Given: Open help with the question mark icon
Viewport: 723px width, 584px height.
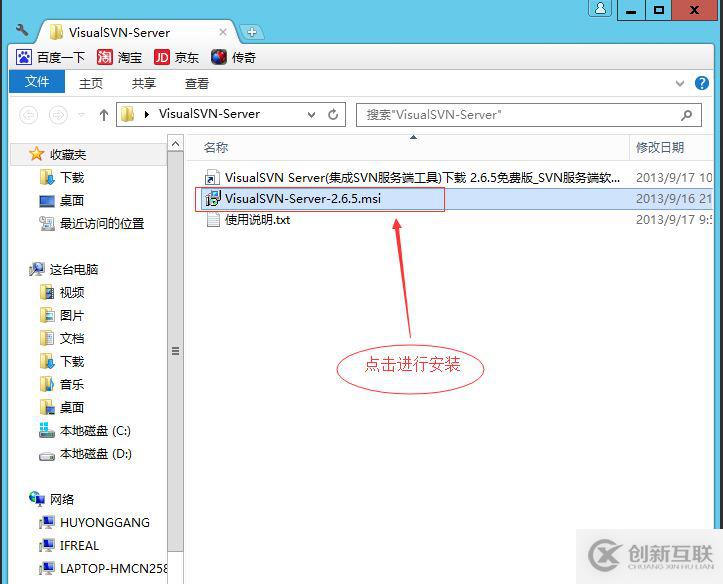Looking at the screenshot, I should [x=702, y=83].
